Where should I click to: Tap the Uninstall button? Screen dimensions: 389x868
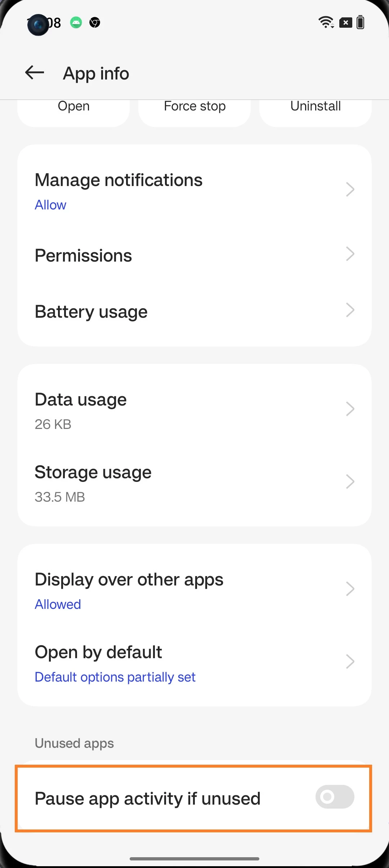tap(315, 108)
